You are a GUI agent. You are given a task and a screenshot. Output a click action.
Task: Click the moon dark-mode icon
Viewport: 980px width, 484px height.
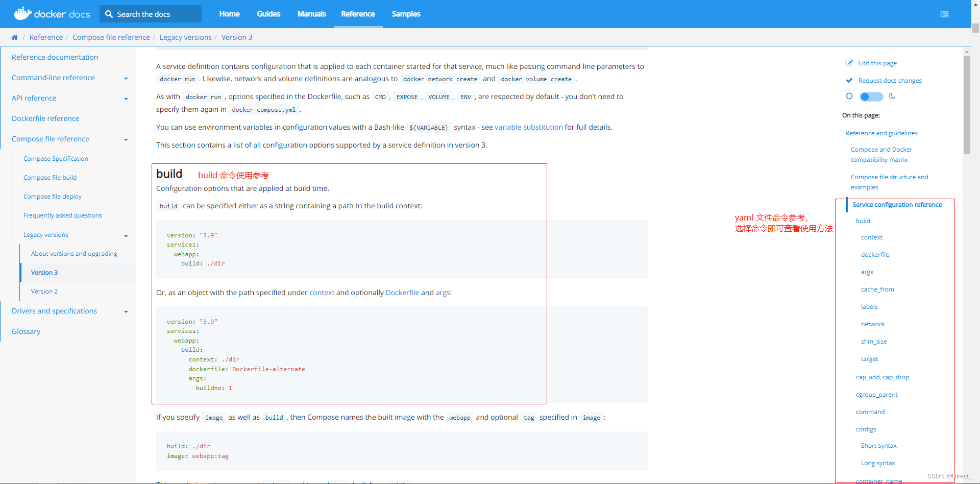point(892,96)
